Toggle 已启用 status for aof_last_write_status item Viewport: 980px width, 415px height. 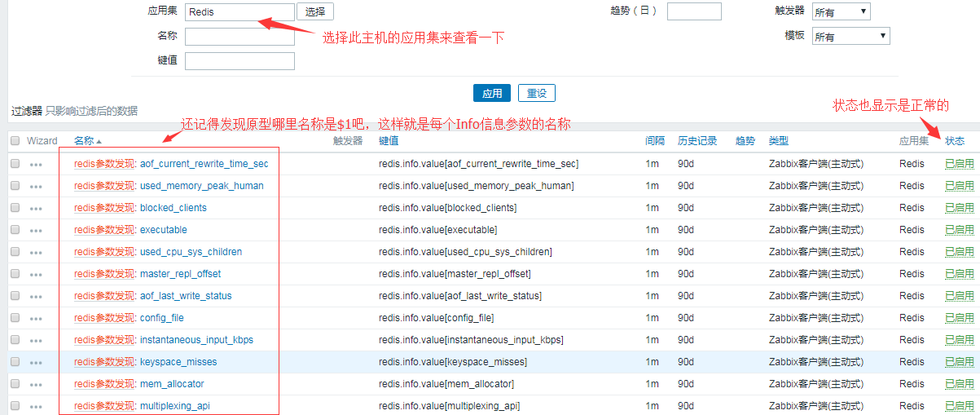click(x=959, y=296)
